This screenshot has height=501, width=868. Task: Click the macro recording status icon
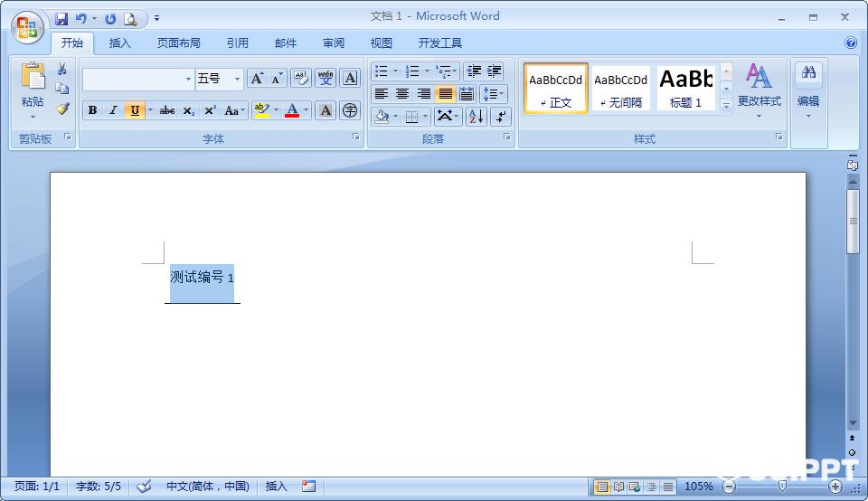pos(308,486)
